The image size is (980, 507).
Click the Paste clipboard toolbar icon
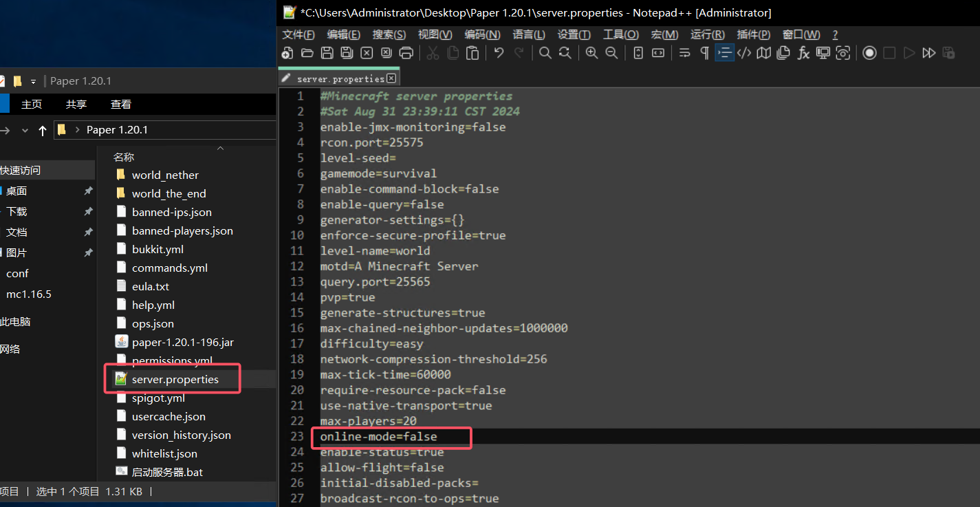tap(472, 53)
